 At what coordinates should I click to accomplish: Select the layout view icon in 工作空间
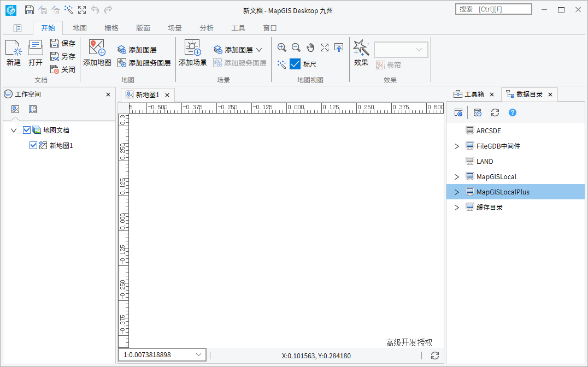pyautogui.click(x=33, y=109)
